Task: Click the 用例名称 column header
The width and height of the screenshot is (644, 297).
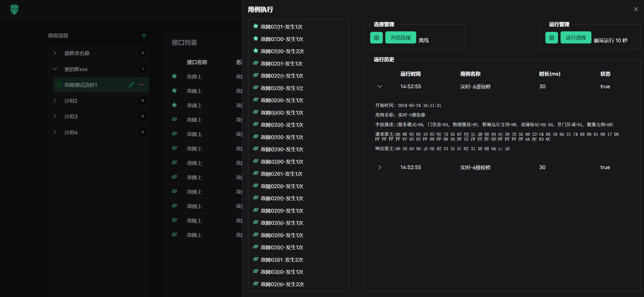Action: click(x=470, y=74)
